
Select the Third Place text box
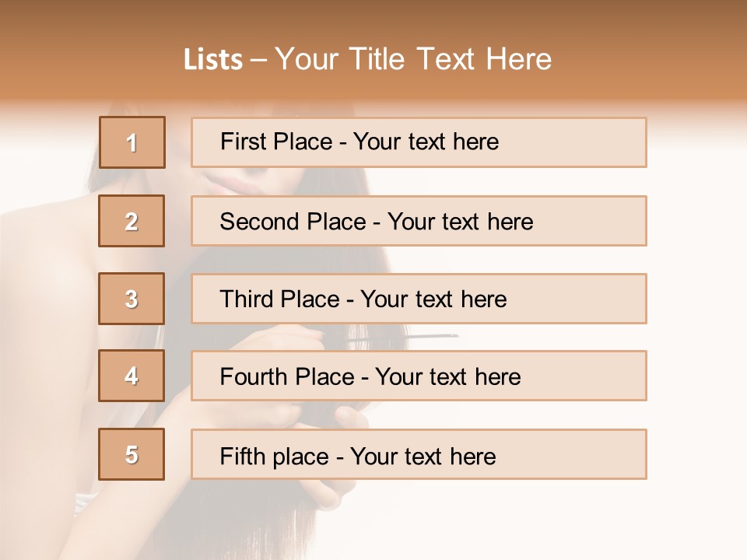pos(419,299)
